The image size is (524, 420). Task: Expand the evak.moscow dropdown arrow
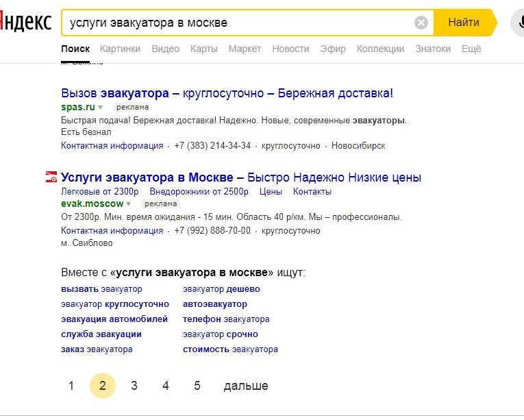coord(128,203)
